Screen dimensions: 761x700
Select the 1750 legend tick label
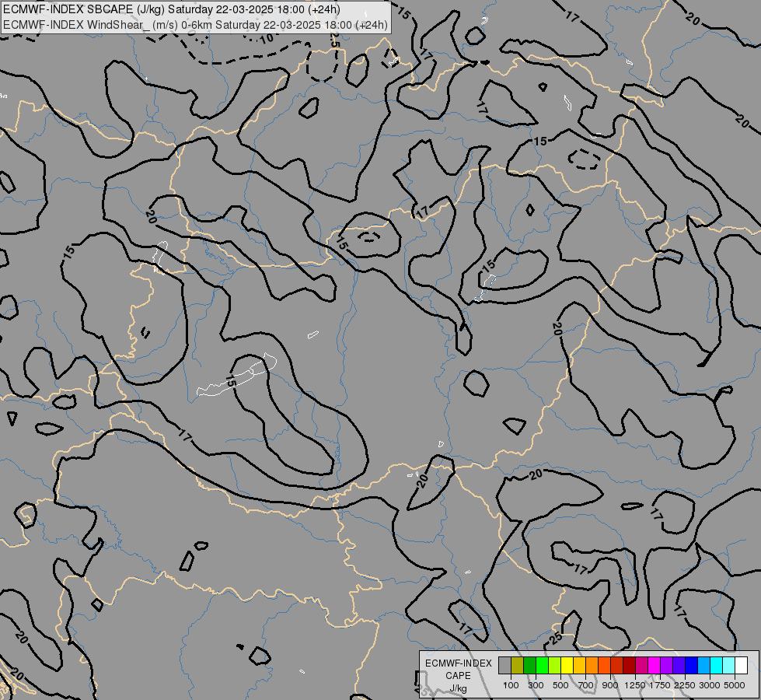click(x=660, y=685)
